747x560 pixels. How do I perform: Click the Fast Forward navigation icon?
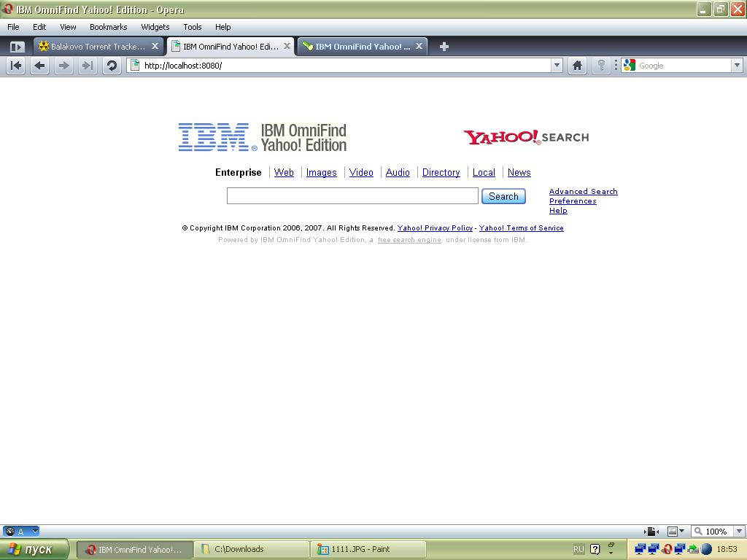click(88, 66)
